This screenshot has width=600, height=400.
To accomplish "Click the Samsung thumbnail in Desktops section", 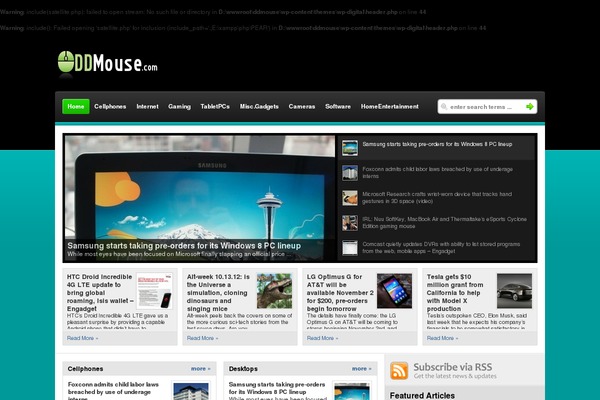I will tap(352, 391).
